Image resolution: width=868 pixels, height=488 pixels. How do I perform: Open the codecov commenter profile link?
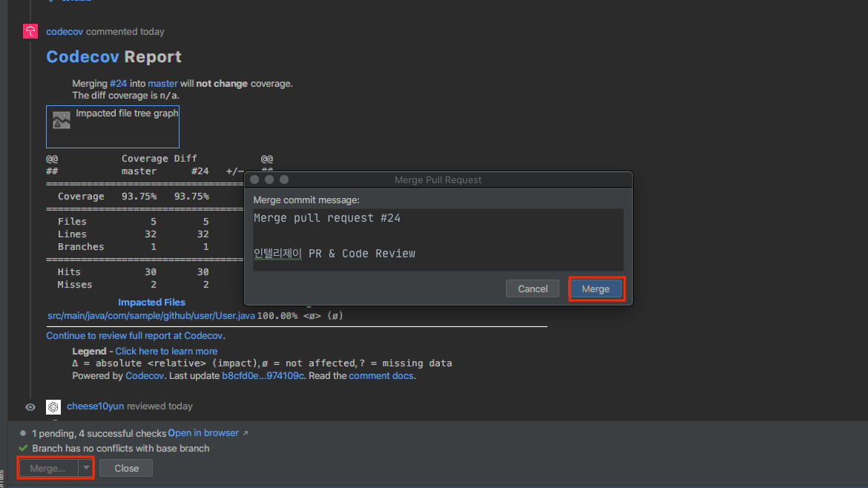click(65, 32)
